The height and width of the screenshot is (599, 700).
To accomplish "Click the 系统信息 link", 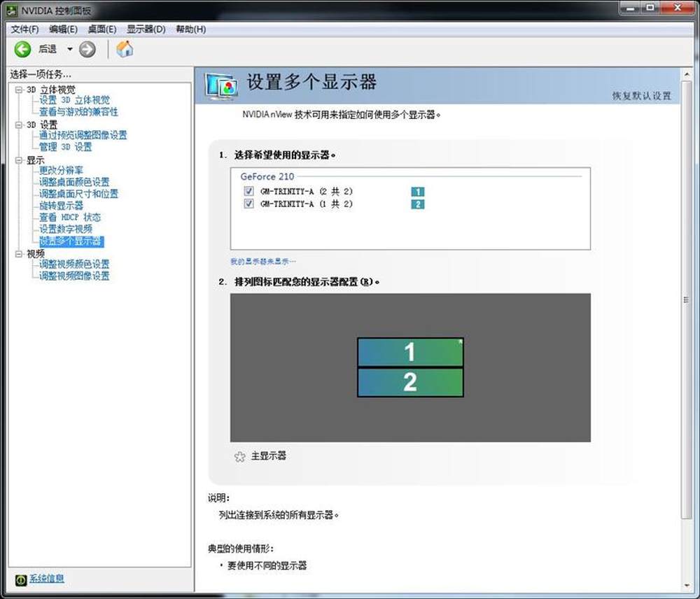I will (x=47, y=579).
